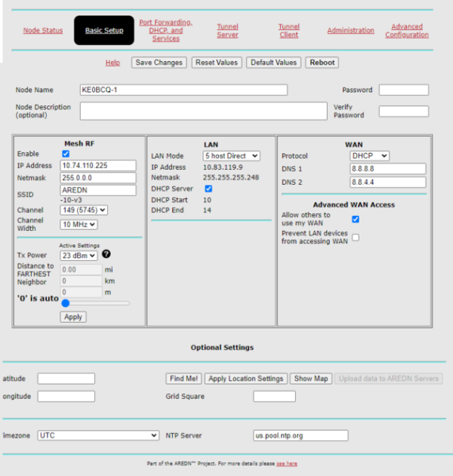Click the Latitude input field
The width and height of the screenshot is (453, 476).
(x=66, y=378)
